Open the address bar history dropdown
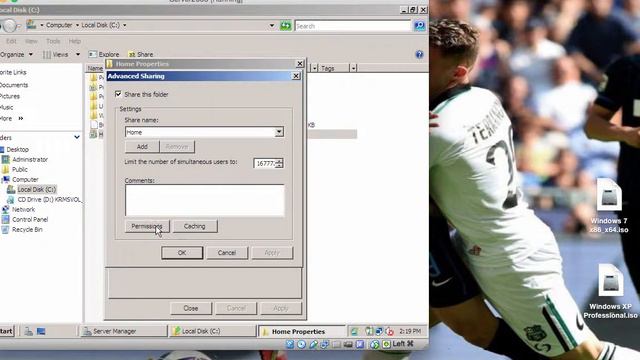Screen dimensions: 640x360 tap(272, 25)
